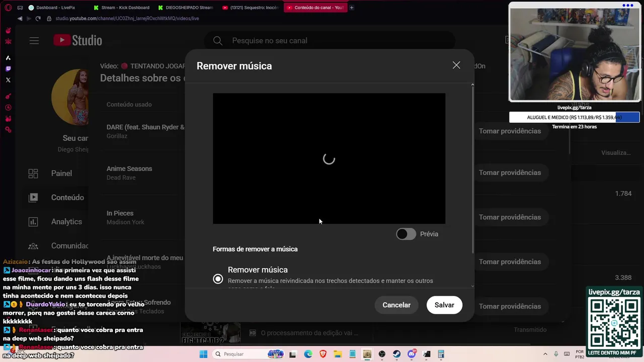Click the Conteúdo play icon in sidebar
Image resolution: width=644 pixels, height=362 pixels.
tap(33, 198)
